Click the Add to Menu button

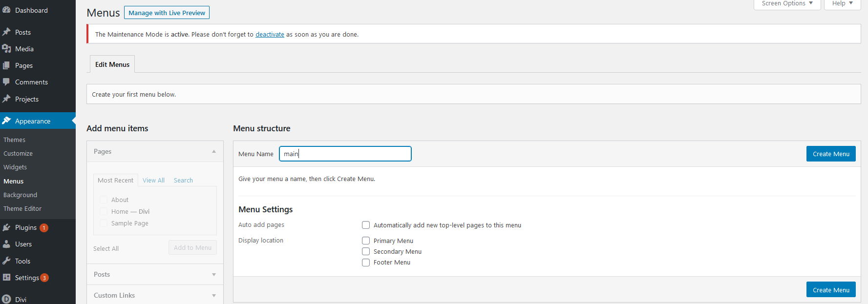(x=192, y=247)
